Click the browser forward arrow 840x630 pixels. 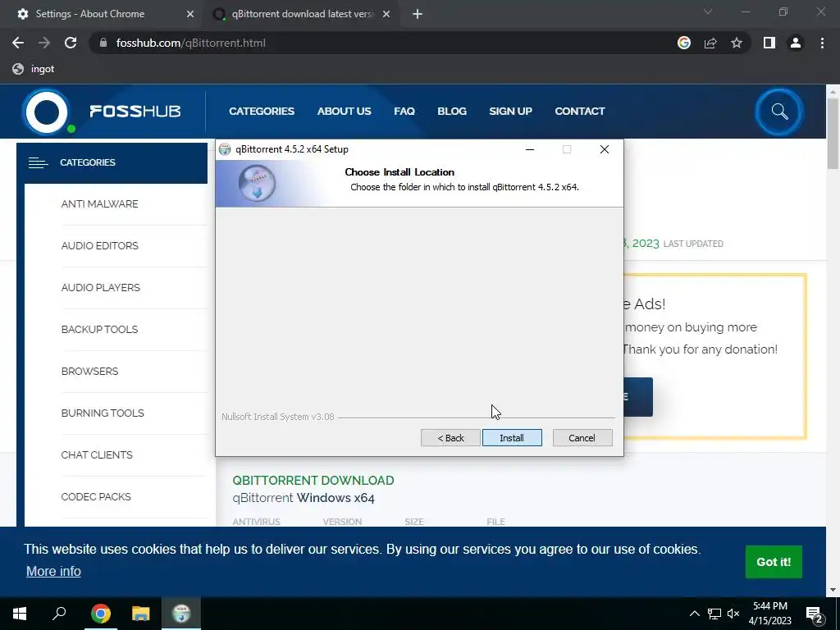pos(44,43)
